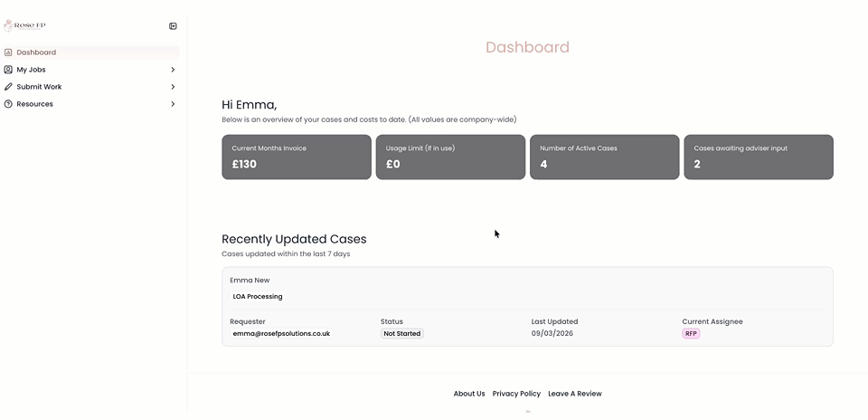
Task: Click the Resources help-circle icon
Action: (x=8, y=104)
